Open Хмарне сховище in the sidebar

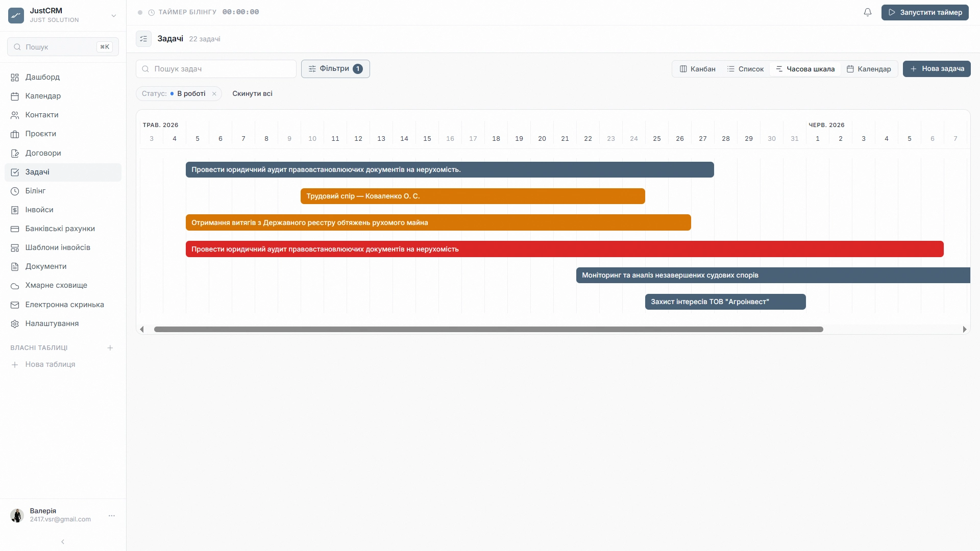click(63, 285)
